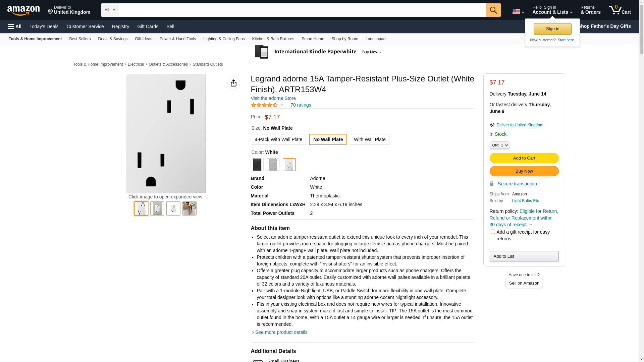The height and width of the screenshot is (362, 644).
Task: Click inside the Amazon search field
Action: point(302,10)
